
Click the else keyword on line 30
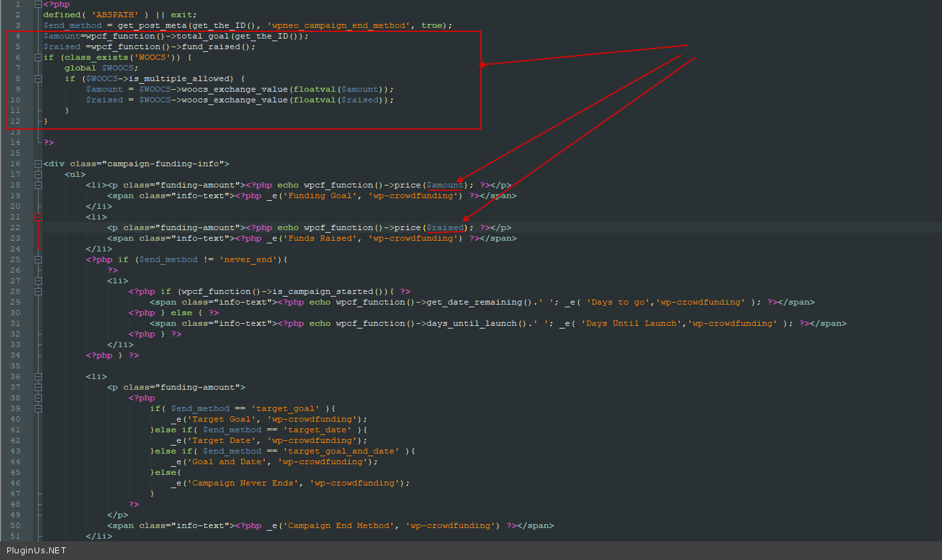coord(182,313)
